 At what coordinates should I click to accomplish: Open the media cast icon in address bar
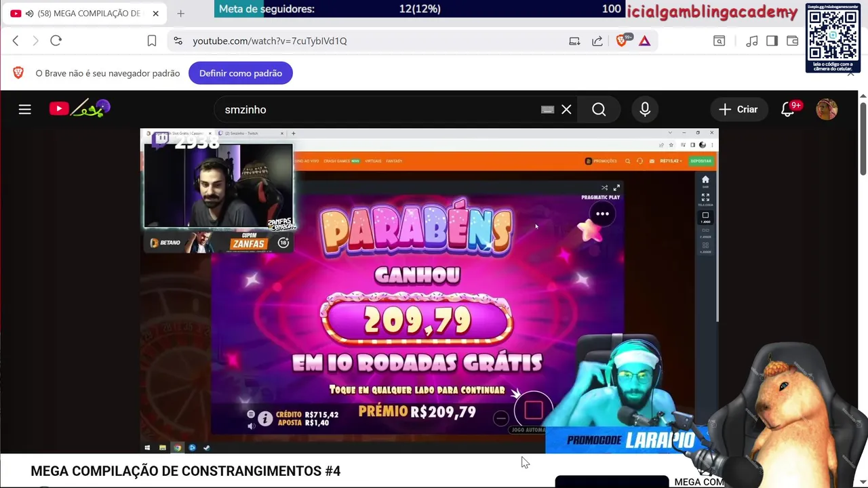pyautogui.click(x=574, y=41)
